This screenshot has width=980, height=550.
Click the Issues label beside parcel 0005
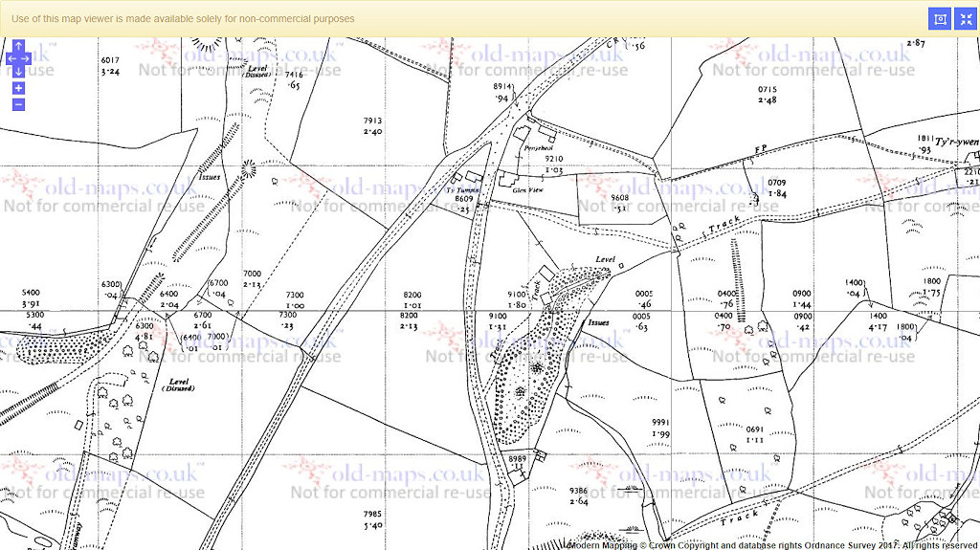pos(598,322)
